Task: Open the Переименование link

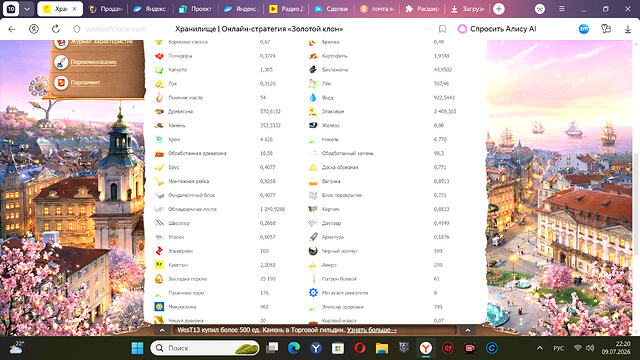Action: coord(93,62)
